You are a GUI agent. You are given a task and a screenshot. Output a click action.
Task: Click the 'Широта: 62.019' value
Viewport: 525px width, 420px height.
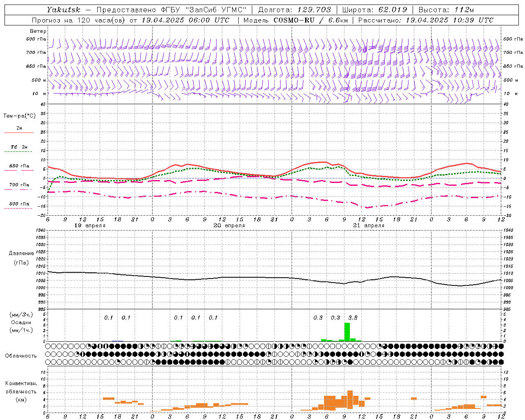coord(375,9)
